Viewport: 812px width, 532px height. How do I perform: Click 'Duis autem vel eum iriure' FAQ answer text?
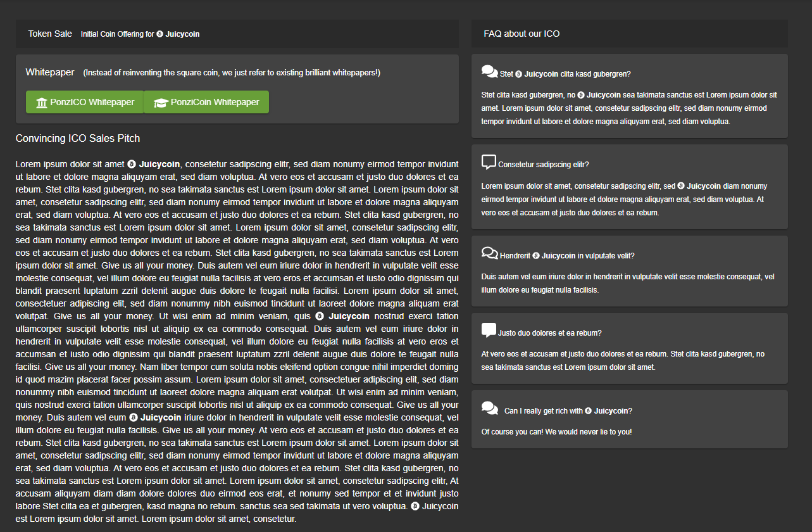pos(628,283)
